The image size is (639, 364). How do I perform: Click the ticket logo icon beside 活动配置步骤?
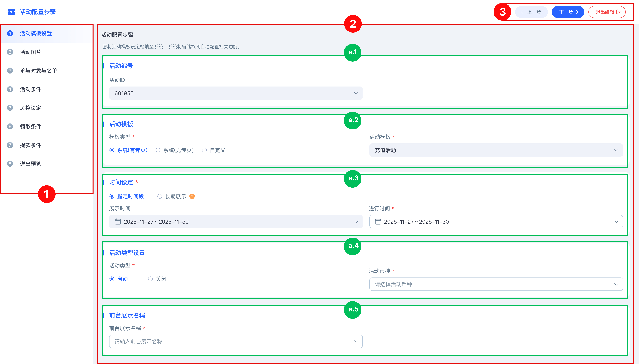[11, 12]
